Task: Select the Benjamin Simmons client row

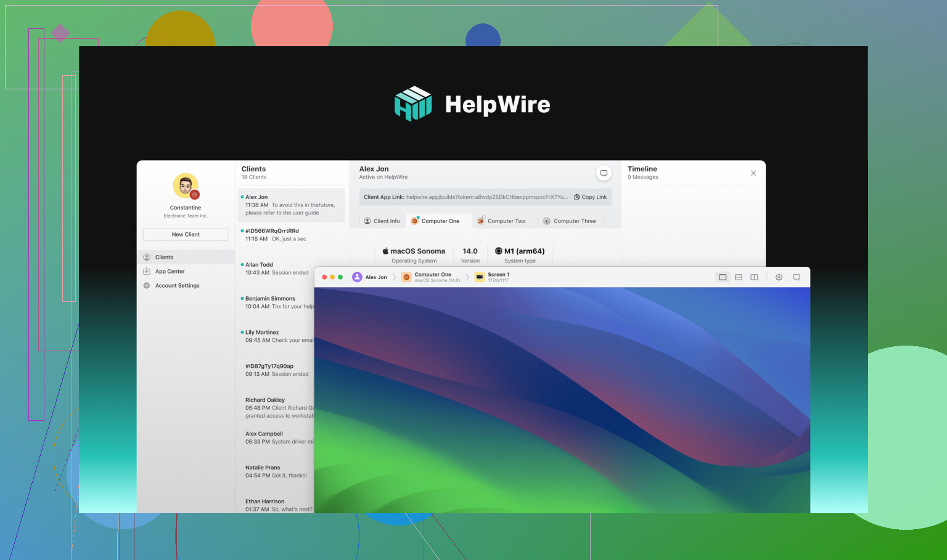Action: (x=276, y=302)
